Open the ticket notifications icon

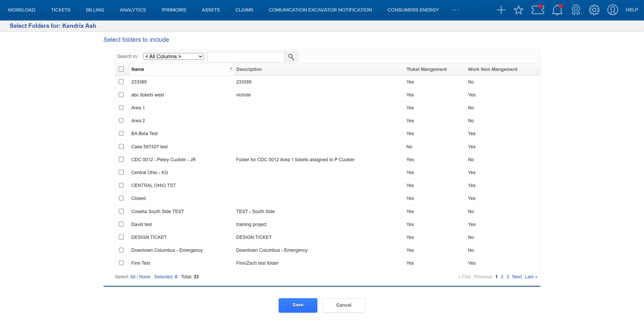538,10
